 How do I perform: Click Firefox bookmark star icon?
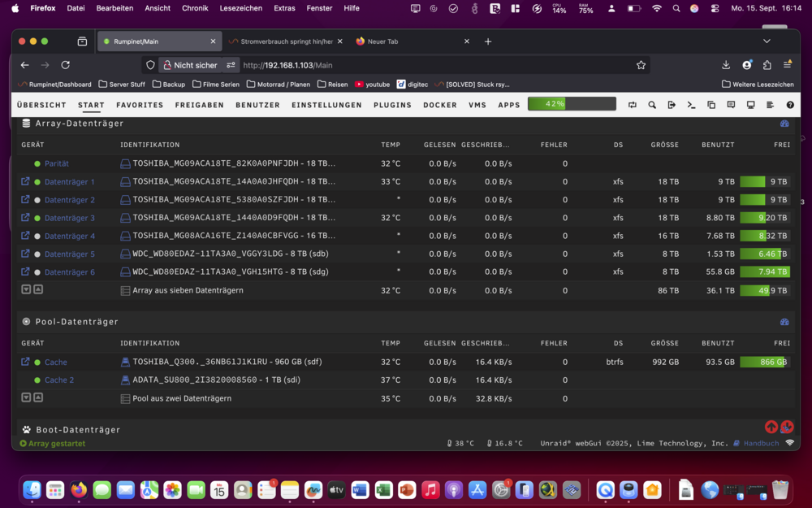click(x=641, y=65)
